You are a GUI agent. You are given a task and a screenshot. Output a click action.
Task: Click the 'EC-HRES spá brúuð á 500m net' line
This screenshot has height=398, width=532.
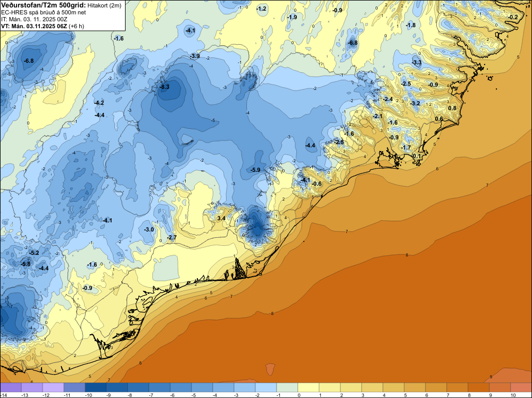[44, 13]
